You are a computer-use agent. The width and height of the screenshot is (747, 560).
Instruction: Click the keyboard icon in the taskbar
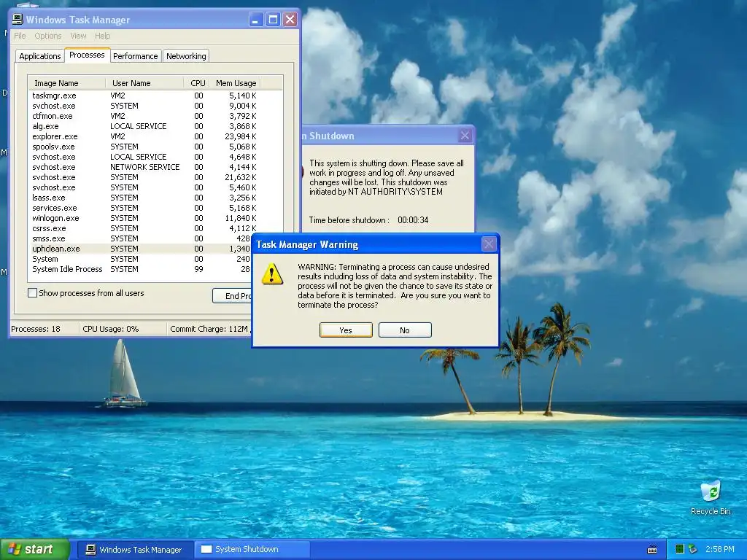point(652,550)
